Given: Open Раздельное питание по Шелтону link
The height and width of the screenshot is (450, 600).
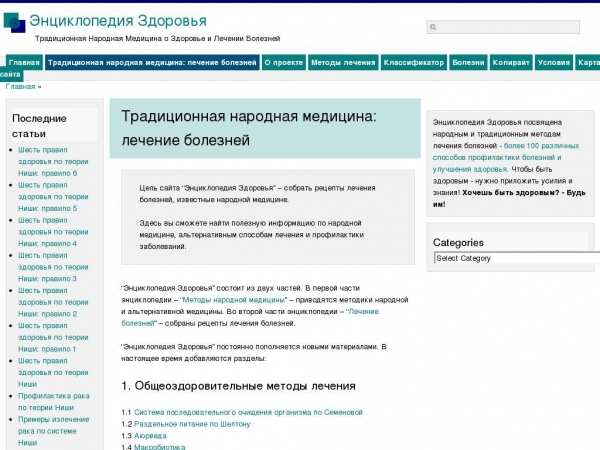Looking at the screenshot, I should [192, 424].
